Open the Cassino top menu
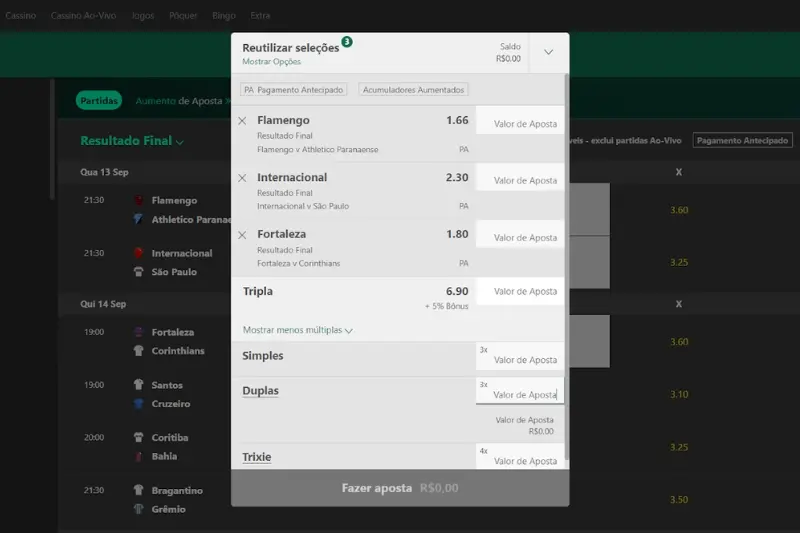The height and width of the screenshot is (533, 800). click(x=20, y=15)
